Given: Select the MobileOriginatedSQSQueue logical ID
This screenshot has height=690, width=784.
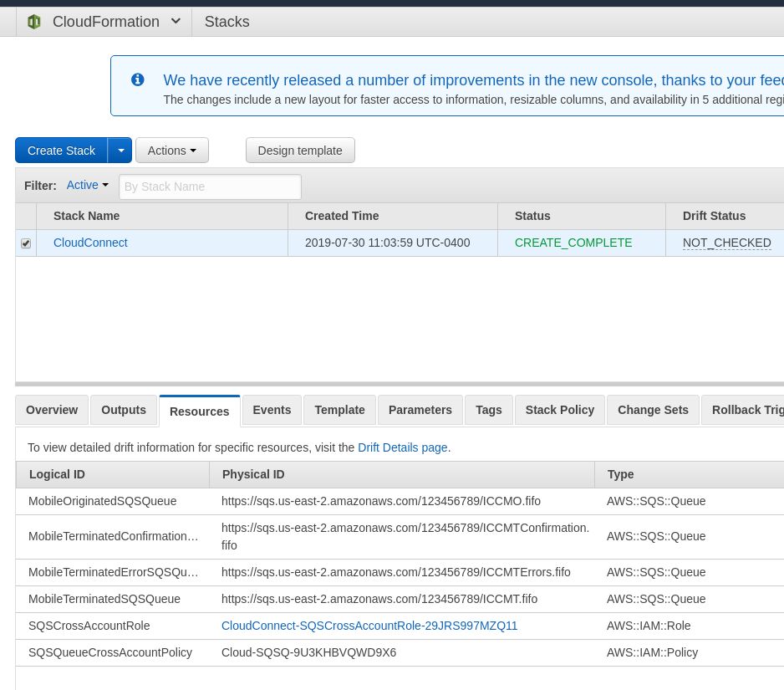Looking at the screenshot, I should coord(103,501).
